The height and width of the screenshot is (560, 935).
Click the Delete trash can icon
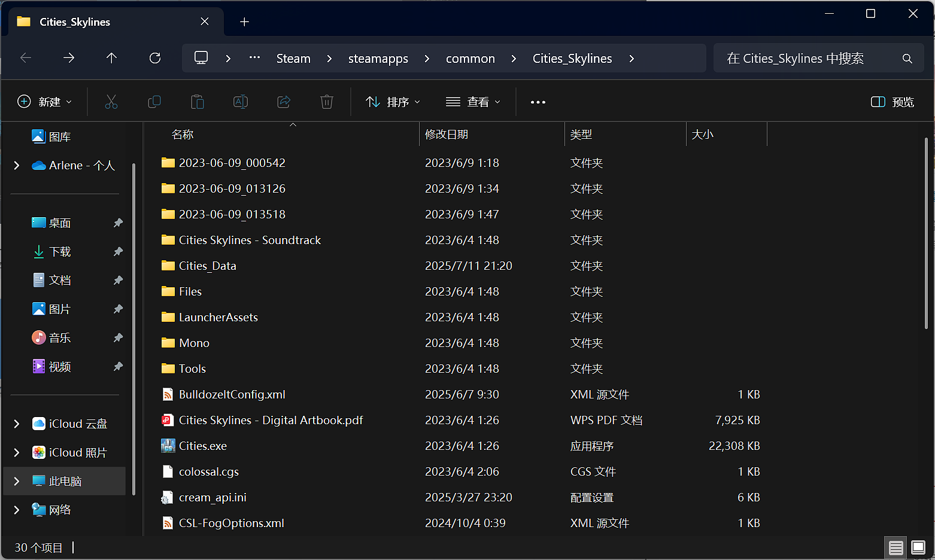[327, 102]
